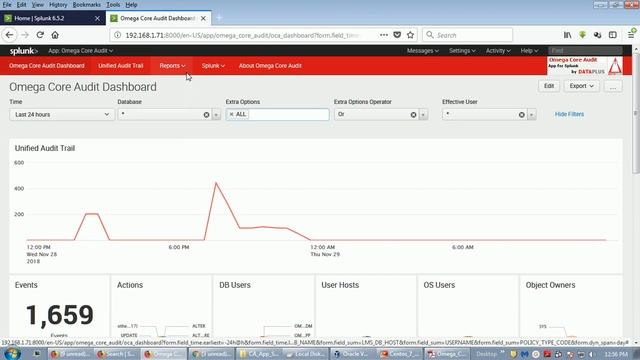Open the Splunk Help dropdown
Viewport: 640px width, 360px height.
pos(529,51)
